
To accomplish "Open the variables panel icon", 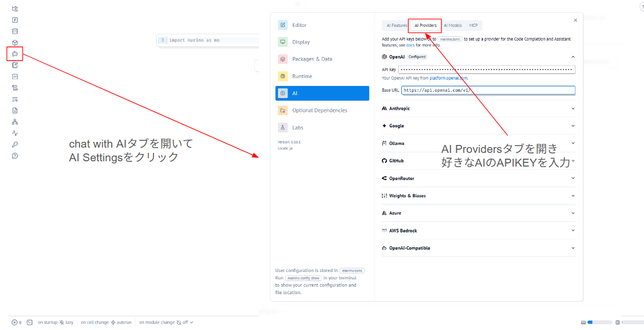I will pyautogui.click(x=15, y=20).
